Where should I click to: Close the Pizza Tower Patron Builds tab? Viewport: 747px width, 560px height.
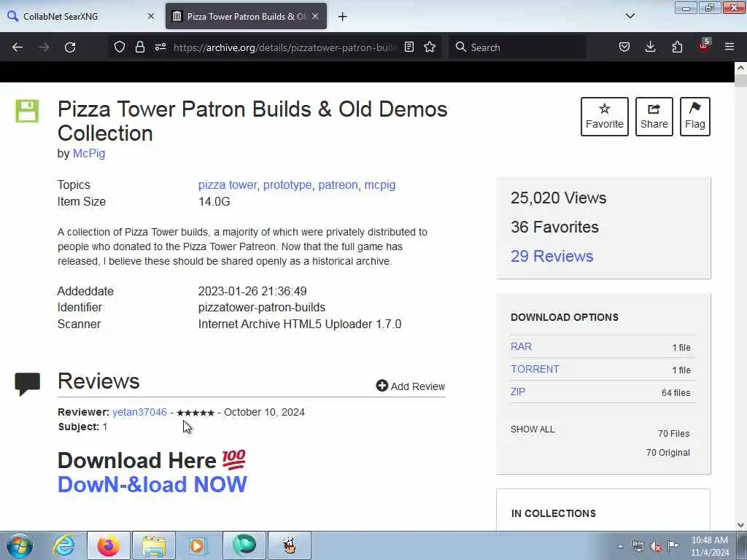coord(315,16)
